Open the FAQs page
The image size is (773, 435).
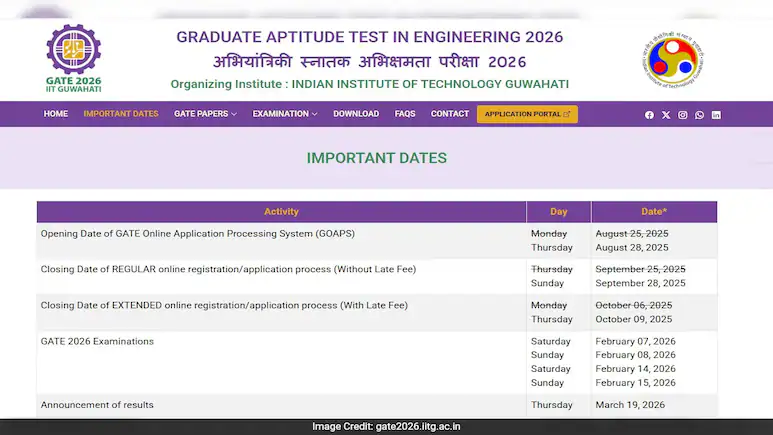click(x=405, y=114)
